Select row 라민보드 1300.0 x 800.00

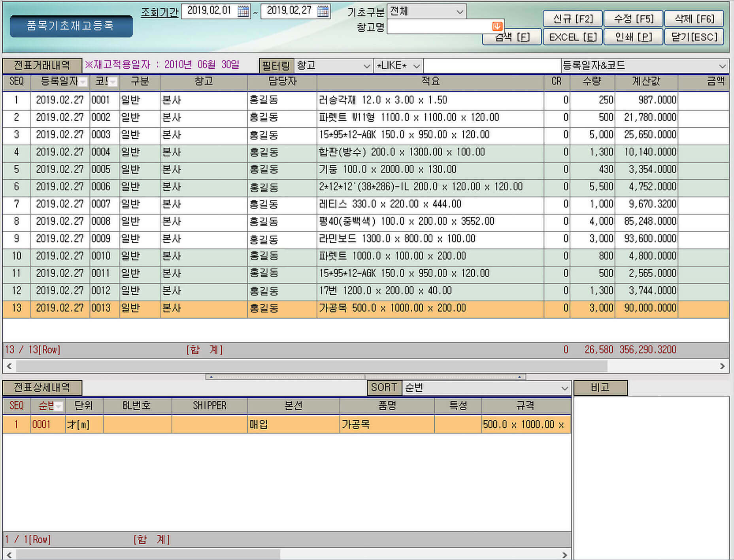366,239
